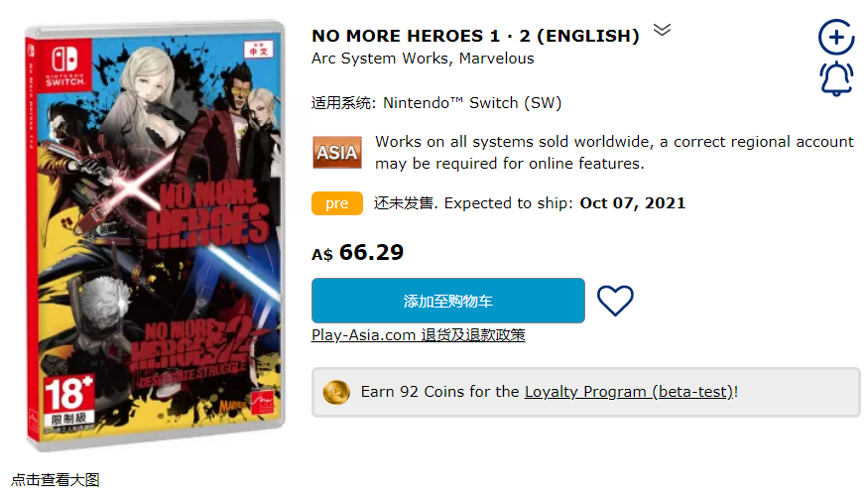Click the gold coin icon
The height and width of the screenshot is (501, 868).
click(x=336, y=392)
